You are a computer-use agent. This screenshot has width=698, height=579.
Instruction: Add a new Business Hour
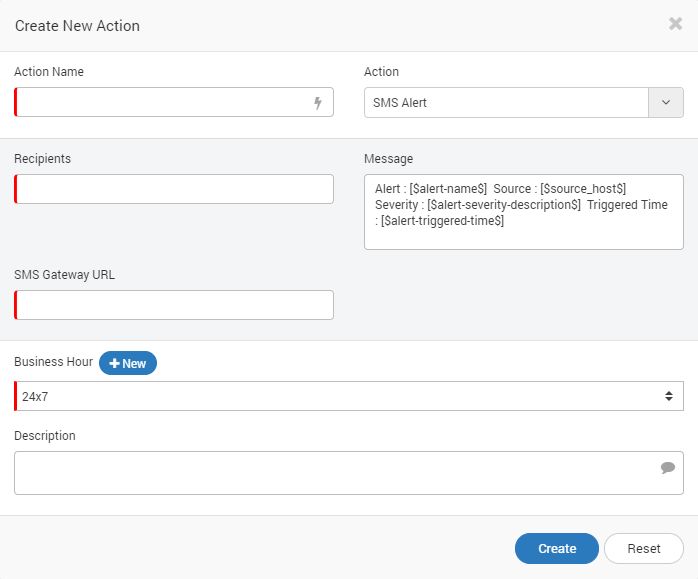click(128, 363)
